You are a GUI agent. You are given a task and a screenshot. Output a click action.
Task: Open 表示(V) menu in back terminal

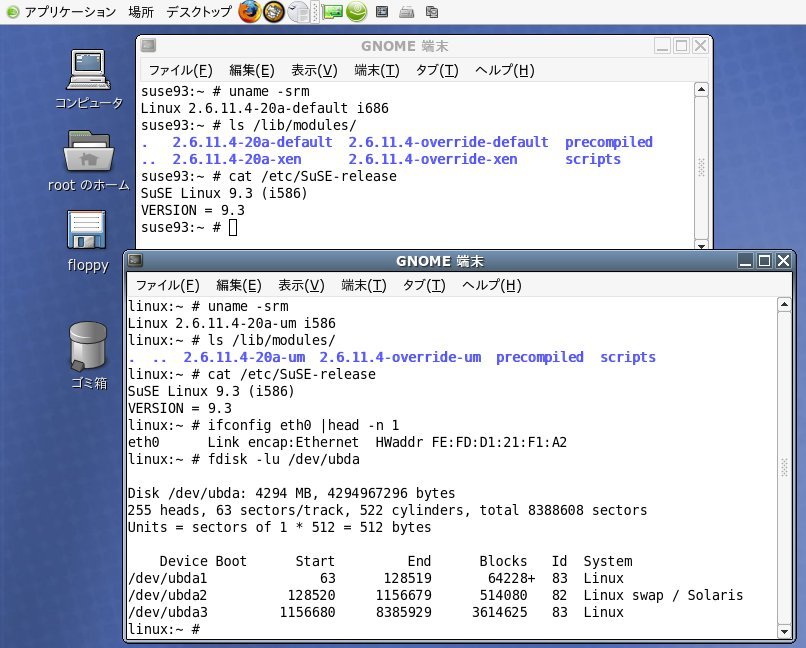(x=314, y=70)
